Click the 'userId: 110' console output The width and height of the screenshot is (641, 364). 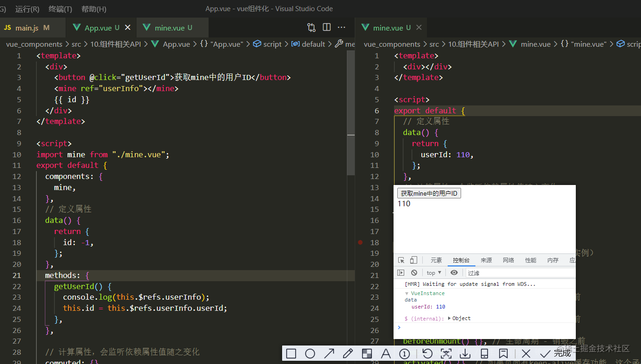coord(428,307)
